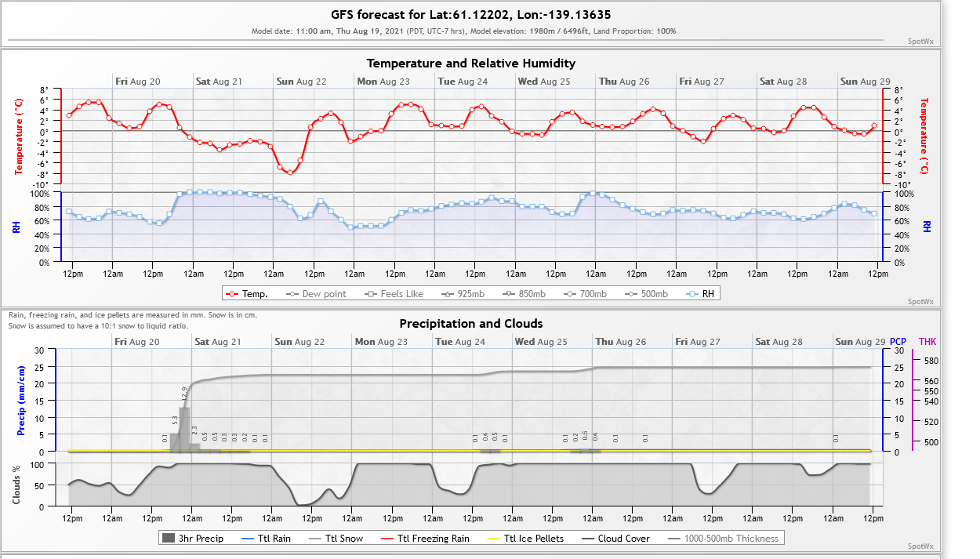980x559 pixels.
Task: Click the Temperature and Relative Humidity heading
Action: [x=471, y=64]
